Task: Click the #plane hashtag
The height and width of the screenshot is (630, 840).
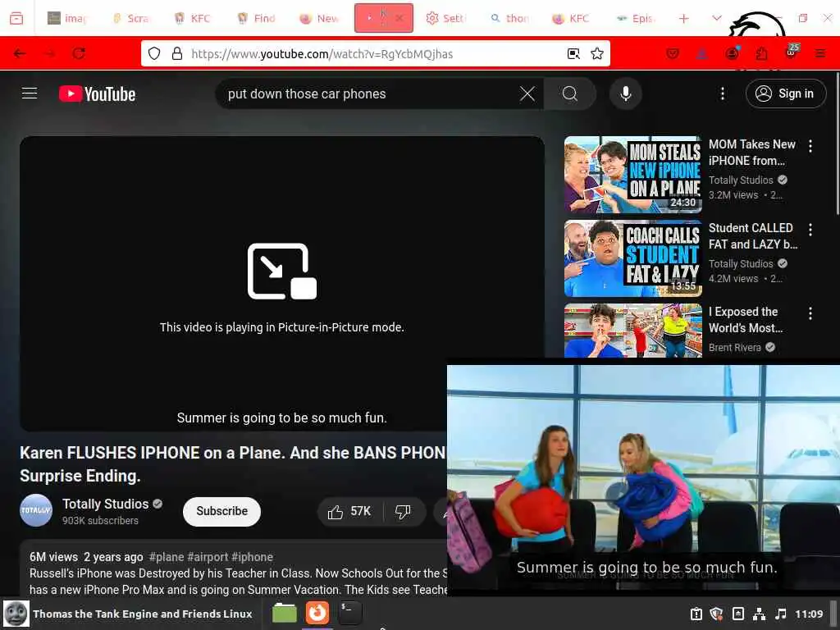Action: pyautogui.click(x=167, y=557)
